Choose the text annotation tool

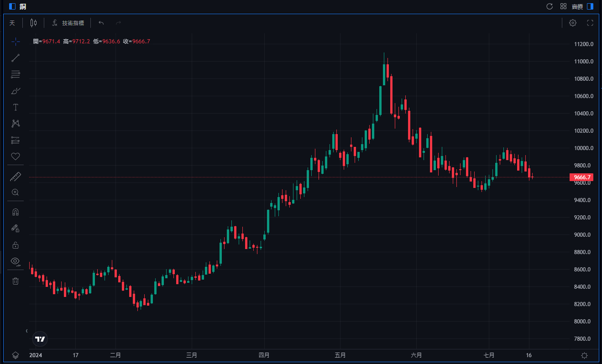click(x=16, y=107)
